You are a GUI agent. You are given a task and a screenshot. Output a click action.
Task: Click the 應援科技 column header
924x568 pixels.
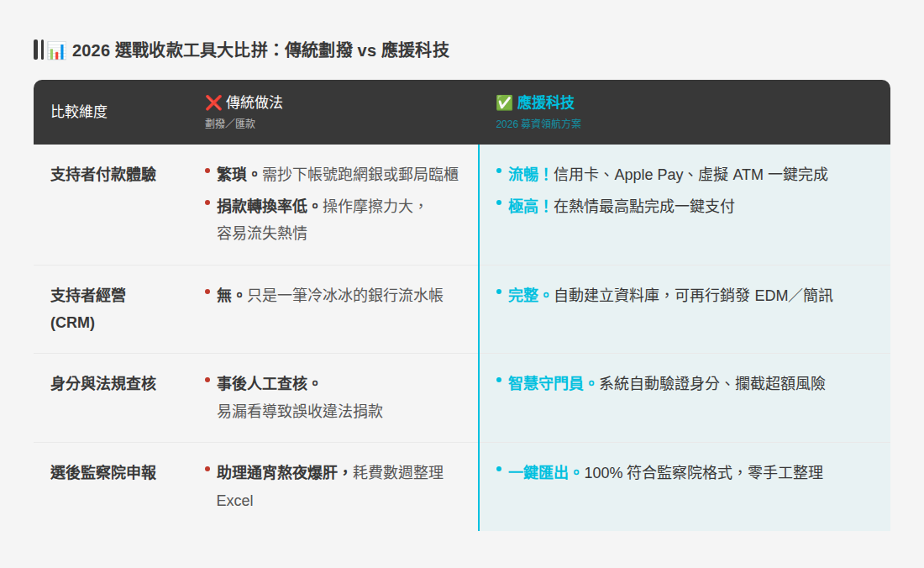click(545, 103)
